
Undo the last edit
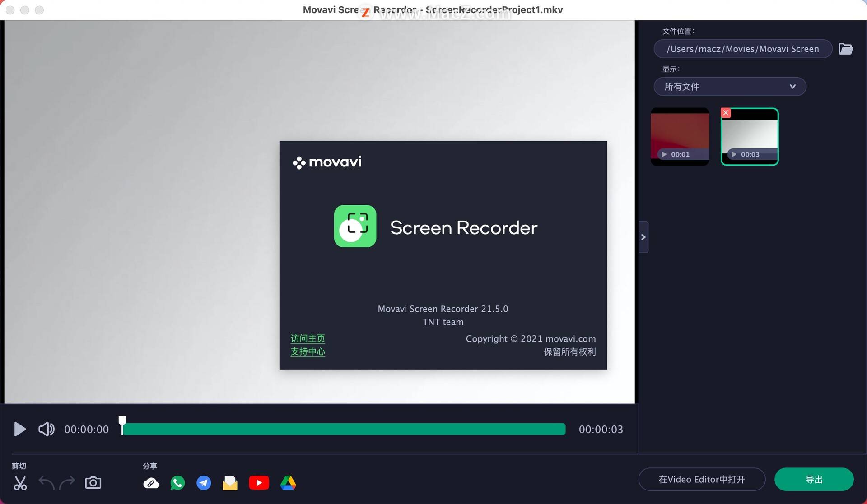click(x=47, y=483)
